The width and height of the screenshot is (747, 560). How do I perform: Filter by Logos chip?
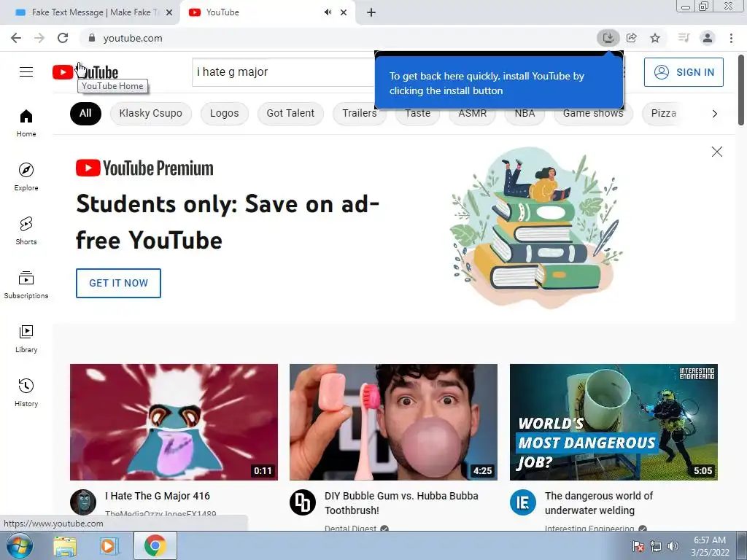tap(225, 113)
